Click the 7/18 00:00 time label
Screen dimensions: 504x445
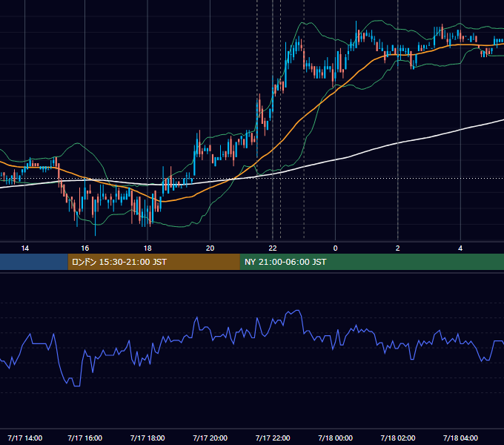point(335,438)
